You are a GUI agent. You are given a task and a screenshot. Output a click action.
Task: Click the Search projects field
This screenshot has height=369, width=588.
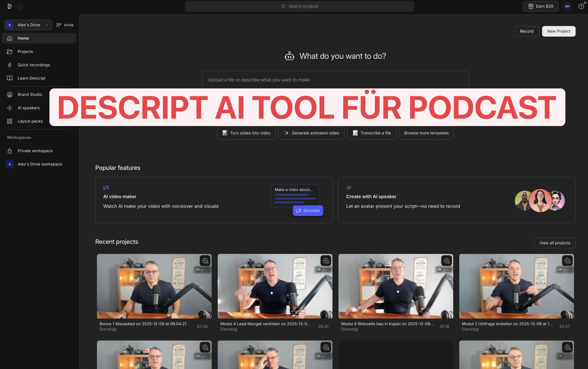click(299, 6)
